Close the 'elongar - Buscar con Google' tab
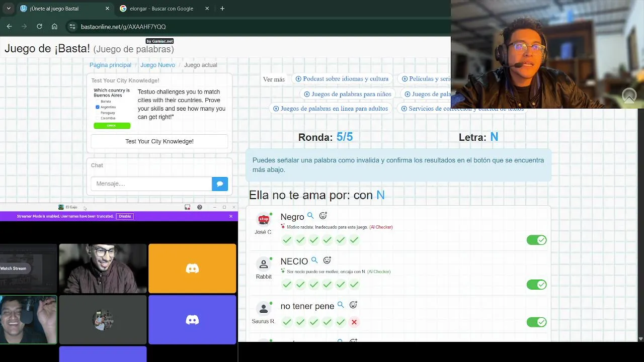 pos(207,9)
